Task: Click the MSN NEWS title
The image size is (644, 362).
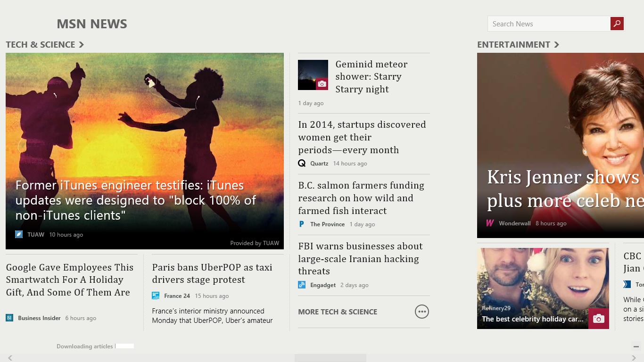Action: tap(92, 24)
